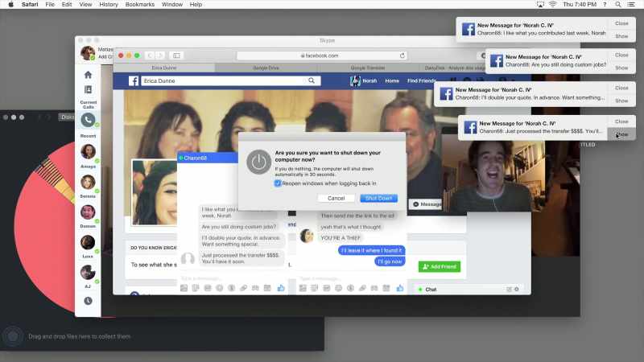Select Serena contact in Skype
Viewport: 644px width, 362px height.
pyautogui.click(x=88, y=183)
